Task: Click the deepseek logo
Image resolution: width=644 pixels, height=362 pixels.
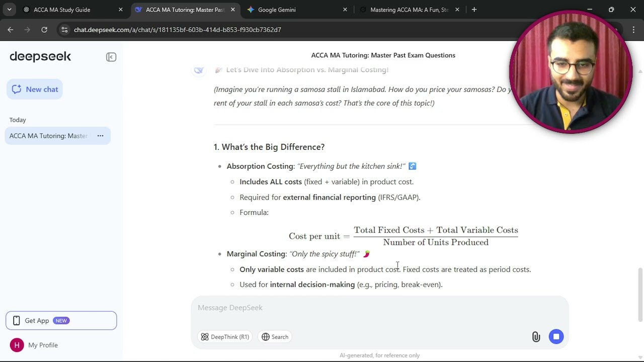Action: pyautogui.click(x=40, y=56)
